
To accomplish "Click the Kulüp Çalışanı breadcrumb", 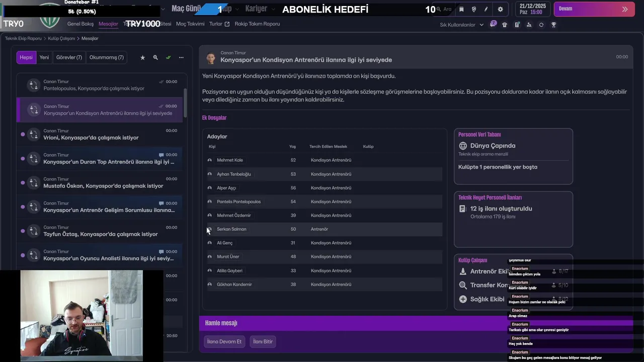I will coord(61,39).
